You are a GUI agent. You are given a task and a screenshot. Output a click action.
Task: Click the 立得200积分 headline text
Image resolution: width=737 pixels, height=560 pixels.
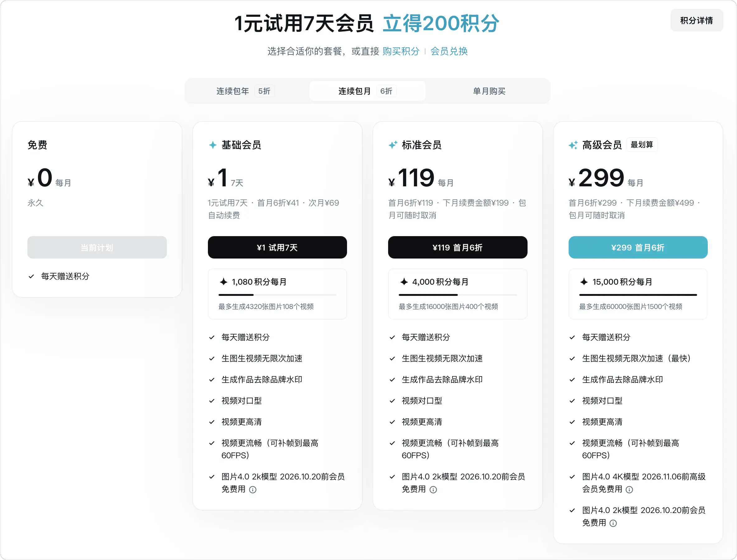pyautogui.click(x=441, y=23)
